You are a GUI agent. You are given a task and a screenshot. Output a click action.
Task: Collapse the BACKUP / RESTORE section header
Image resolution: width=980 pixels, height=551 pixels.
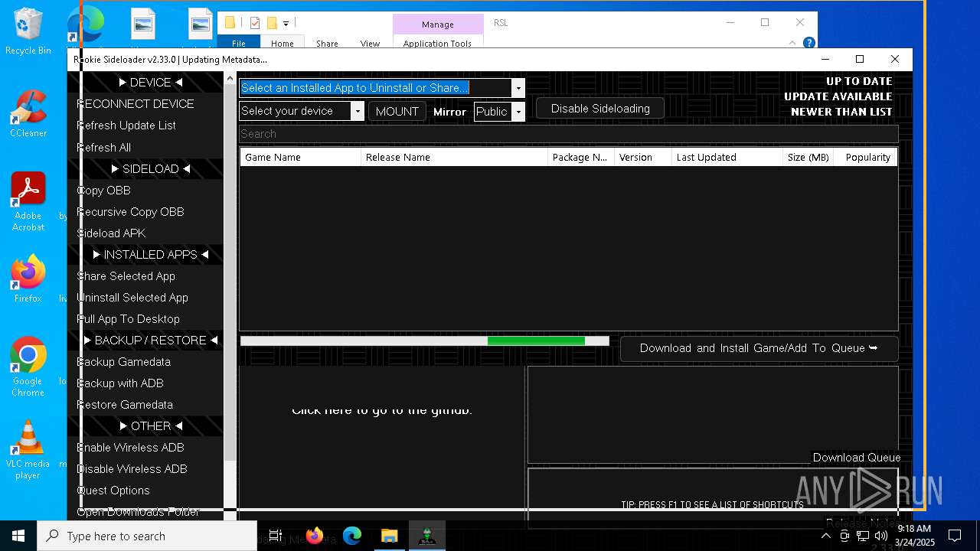tap(151, 340)
